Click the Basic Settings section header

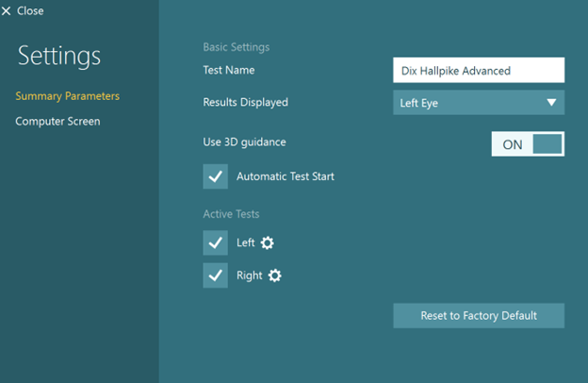click(236, 47)
